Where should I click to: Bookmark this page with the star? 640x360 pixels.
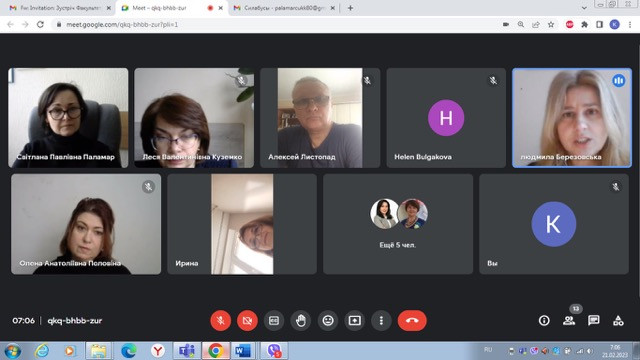(x=551, y=24)
